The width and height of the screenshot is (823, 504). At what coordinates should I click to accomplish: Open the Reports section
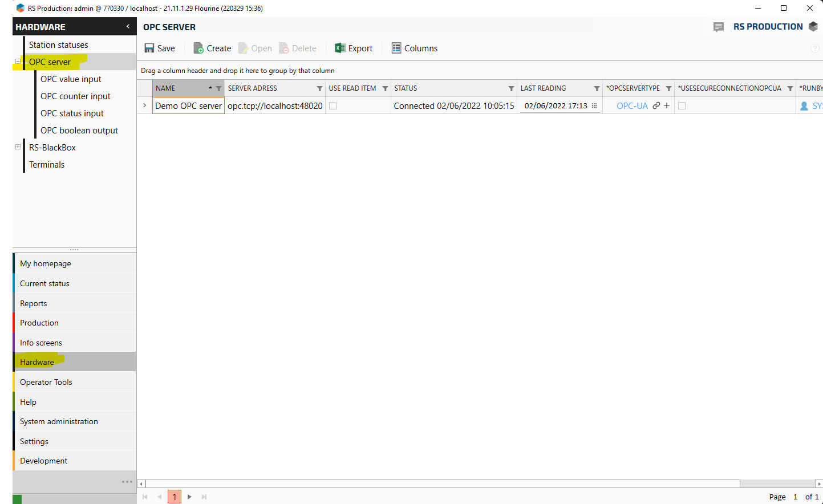33,303
